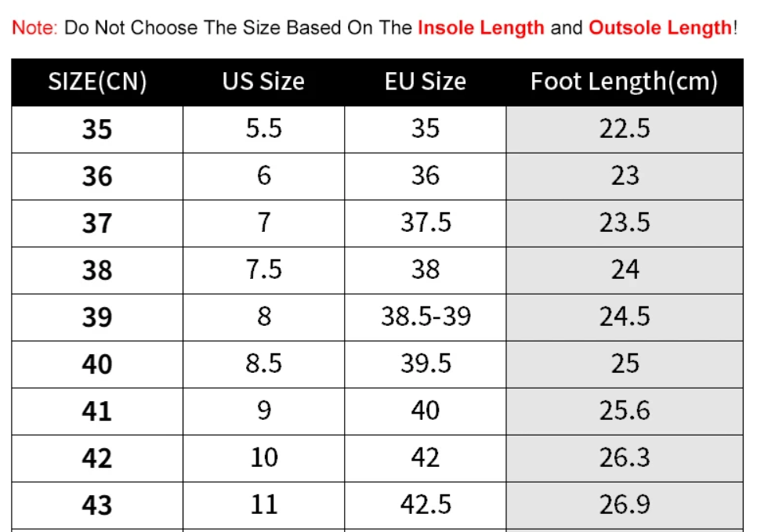Click the 25.6 foot length cell
This screenshot has width=757, height=532.
[x=625, y=411]
